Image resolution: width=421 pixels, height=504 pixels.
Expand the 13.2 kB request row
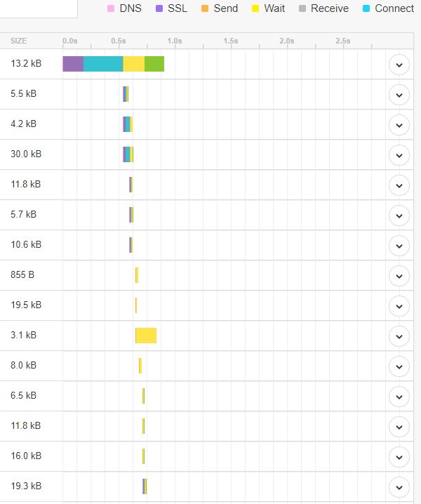point(399,65)
